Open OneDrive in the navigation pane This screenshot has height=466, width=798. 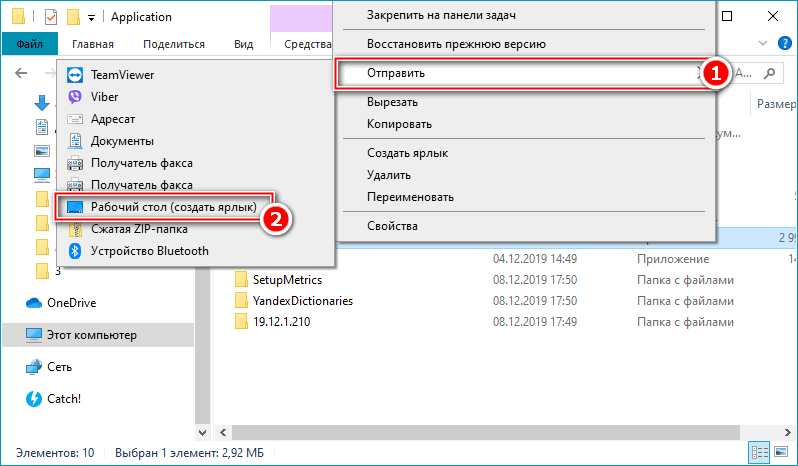pyautogui.click(x=71, y=303)
